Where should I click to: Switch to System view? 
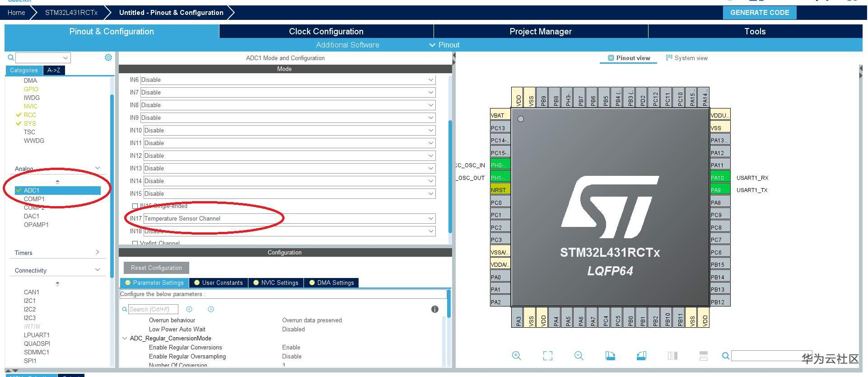[x=687, y=58]
